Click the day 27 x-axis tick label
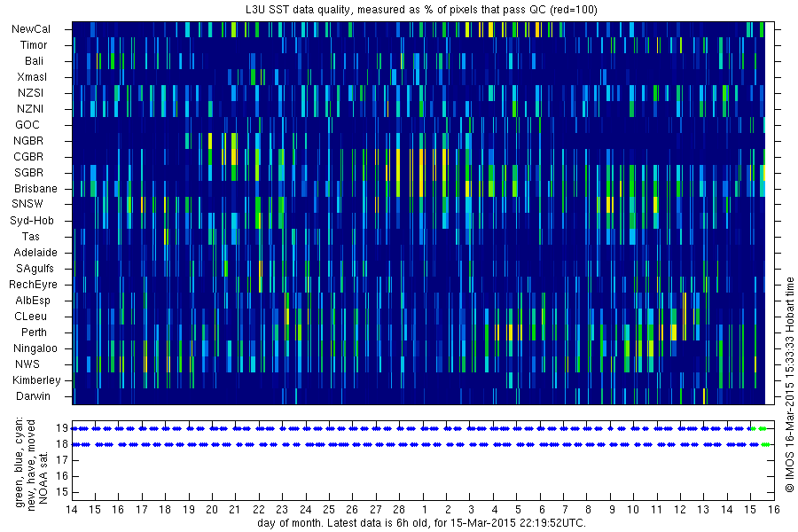 click(376, 510)
